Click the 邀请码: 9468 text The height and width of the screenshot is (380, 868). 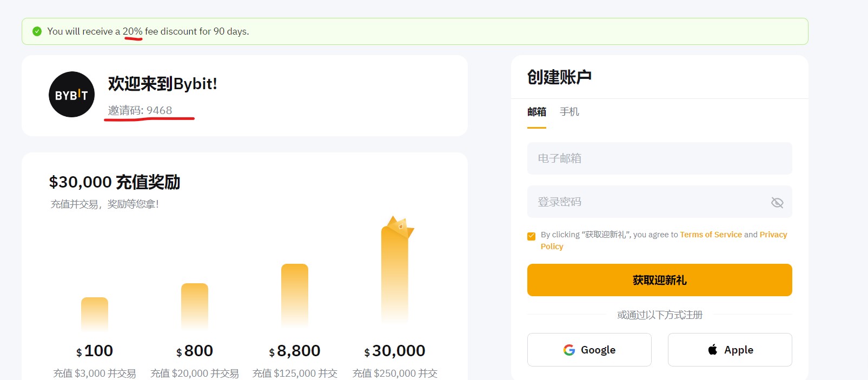click(140, 110)
